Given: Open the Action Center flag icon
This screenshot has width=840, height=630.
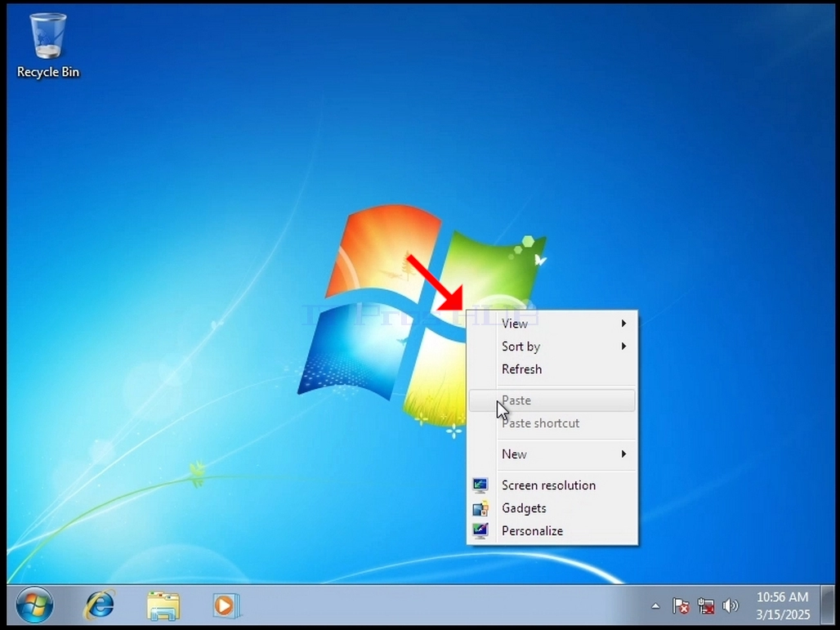Looking at the screenshot, I should [x=681, y=605].
